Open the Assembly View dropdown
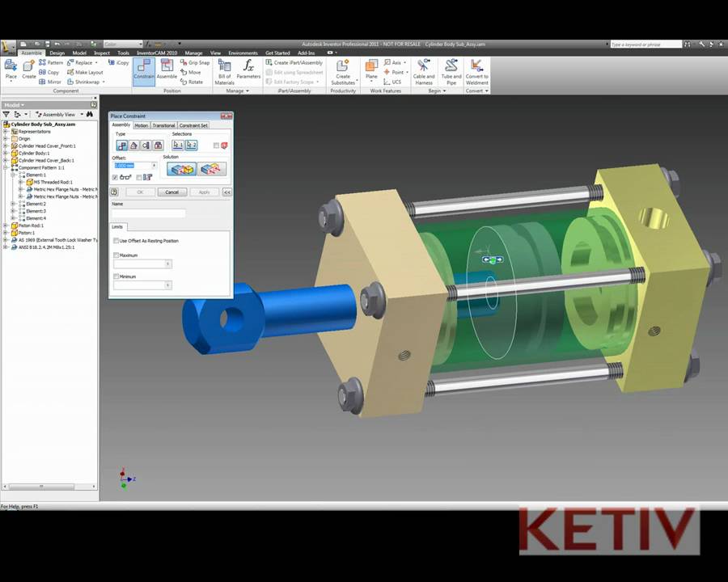 82,114
